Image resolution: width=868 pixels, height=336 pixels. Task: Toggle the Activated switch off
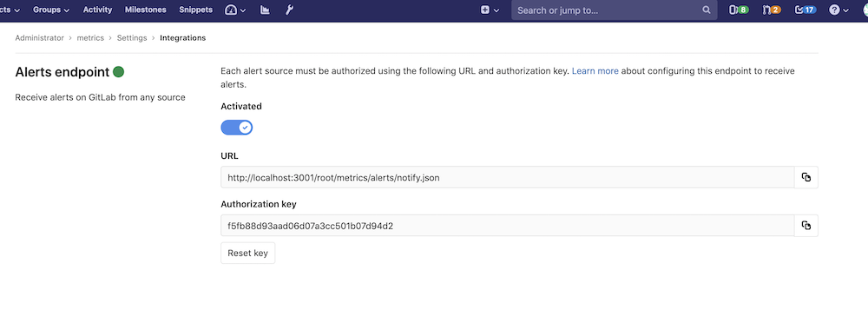(x=237, y=128)
